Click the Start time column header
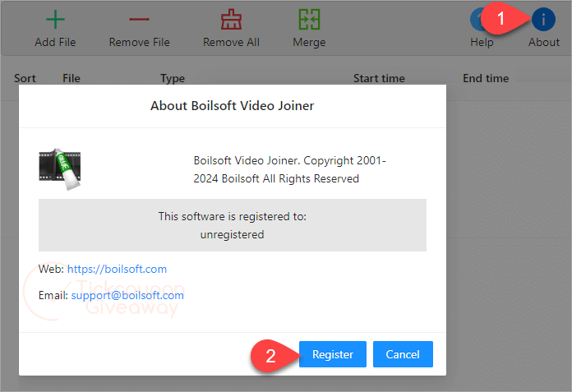 click(379, 78)
